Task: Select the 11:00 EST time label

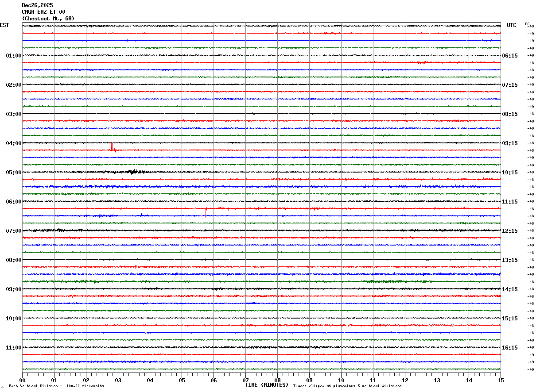Action: click(13, 348)
